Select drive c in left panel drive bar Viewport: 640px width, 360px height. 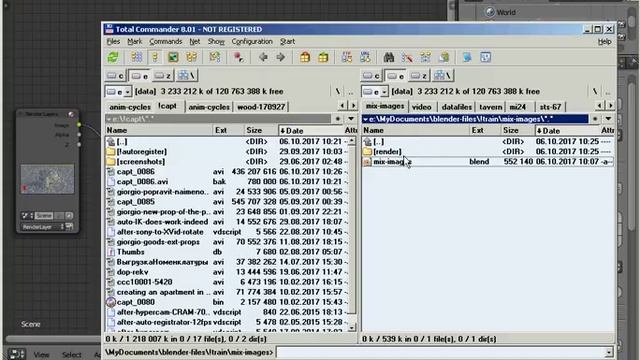115,76
